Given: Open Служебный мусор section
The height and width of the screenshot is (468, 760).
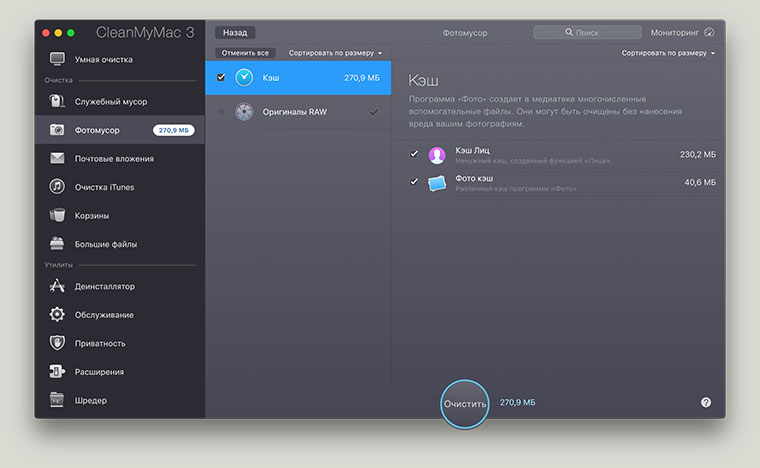Looking at the screenshot, I should pos(120,101).
